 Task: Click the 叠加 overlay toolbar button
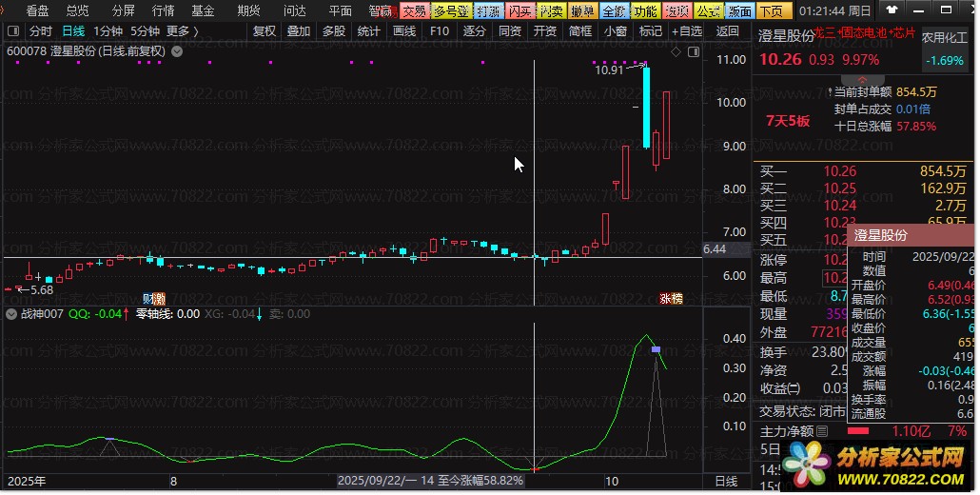tap(299, 31)
